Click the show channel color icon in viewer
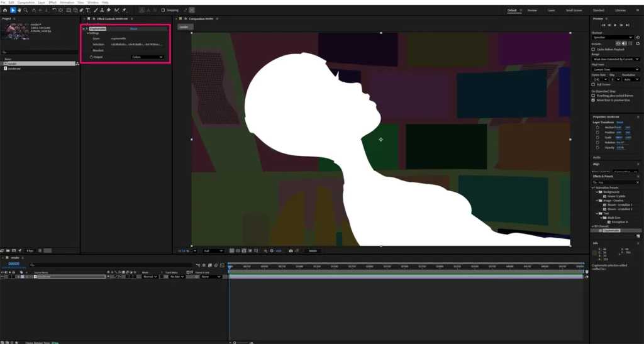Image resolution: width=644 pixels, height=344 pixels. point(265,251)
